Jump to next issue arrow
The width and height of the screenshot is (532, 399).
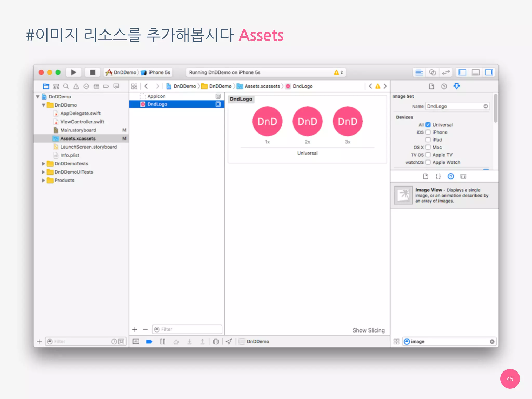[385, 86]
